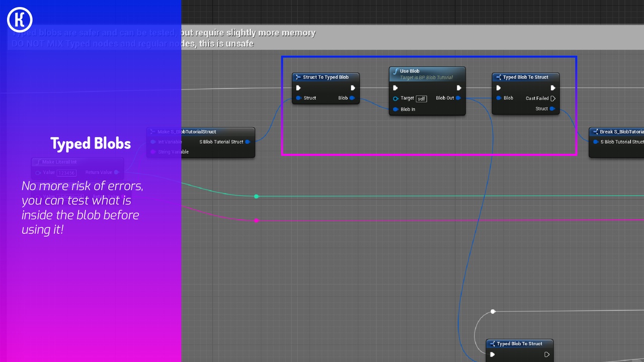This screenshot has width=644, height=362.
Task: Click the magenta reroute point on the pink wire
Action: (257, 220)
